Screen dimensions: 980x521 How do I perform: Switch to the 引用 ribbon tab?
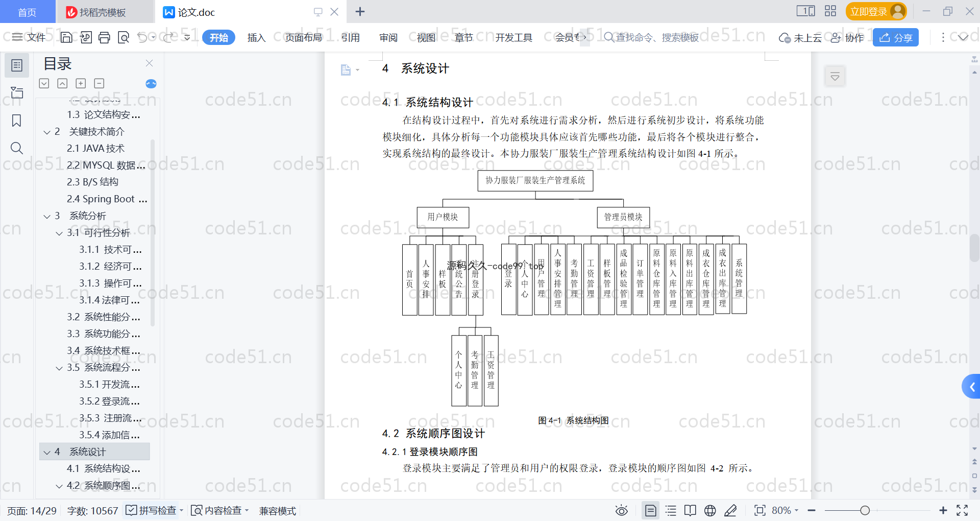[x=351, y=37]
